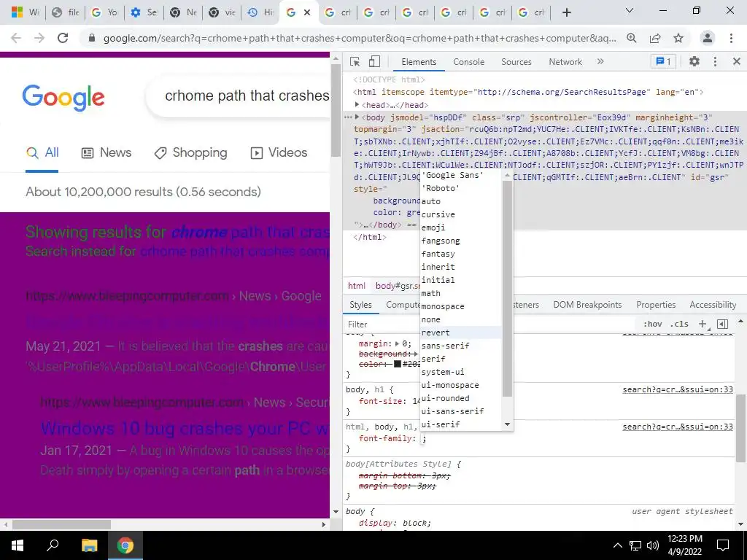Toggle :hov element state panel
The width and height of the screenshot is (747, 560).
(652, 324)
